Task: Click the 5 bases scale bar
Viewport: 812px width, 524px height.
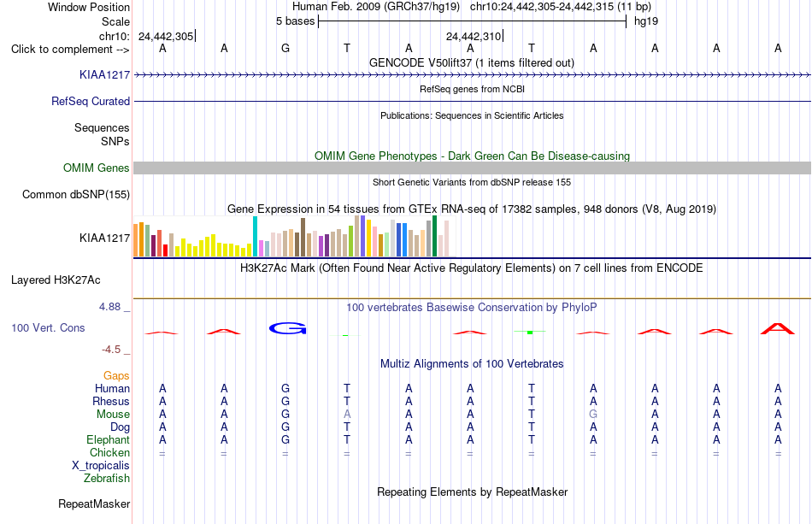Action: 473,21
